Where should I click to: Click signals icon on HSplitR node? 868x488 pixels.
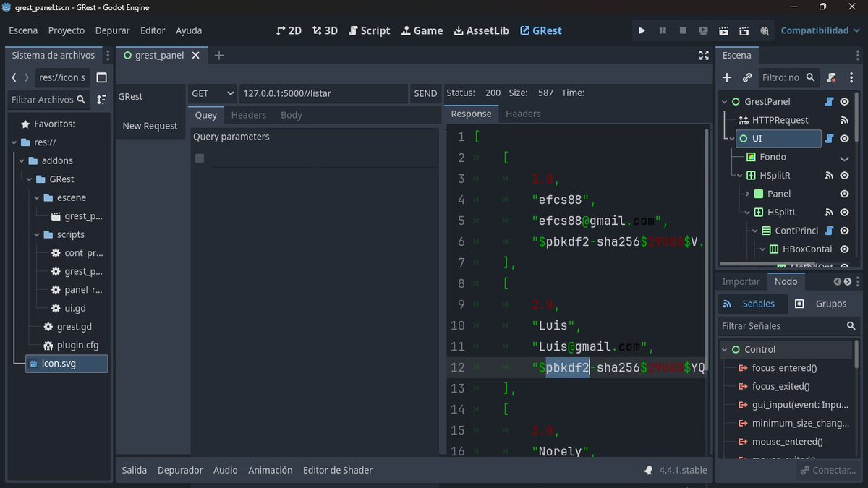pos(830,175)
